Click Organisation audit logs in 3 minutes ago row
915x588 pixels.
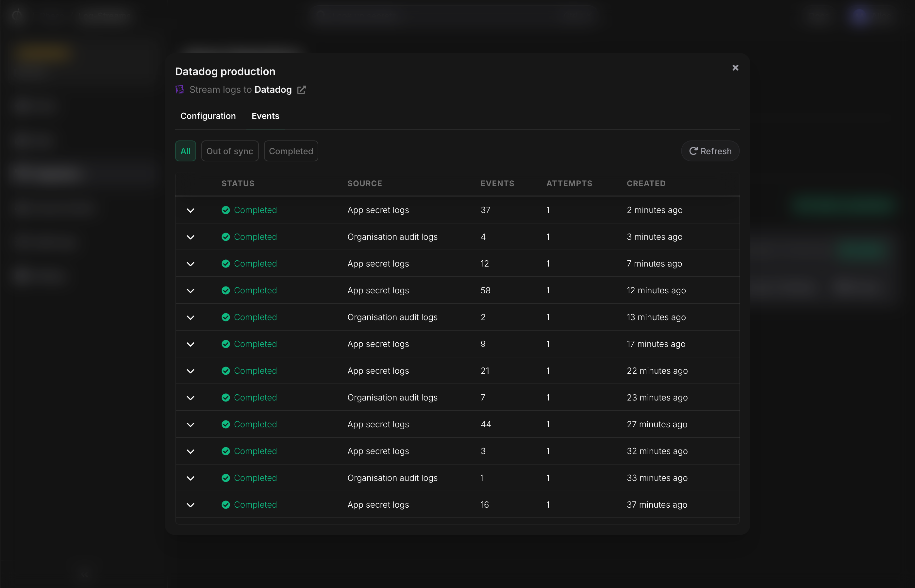click(392, 237)
